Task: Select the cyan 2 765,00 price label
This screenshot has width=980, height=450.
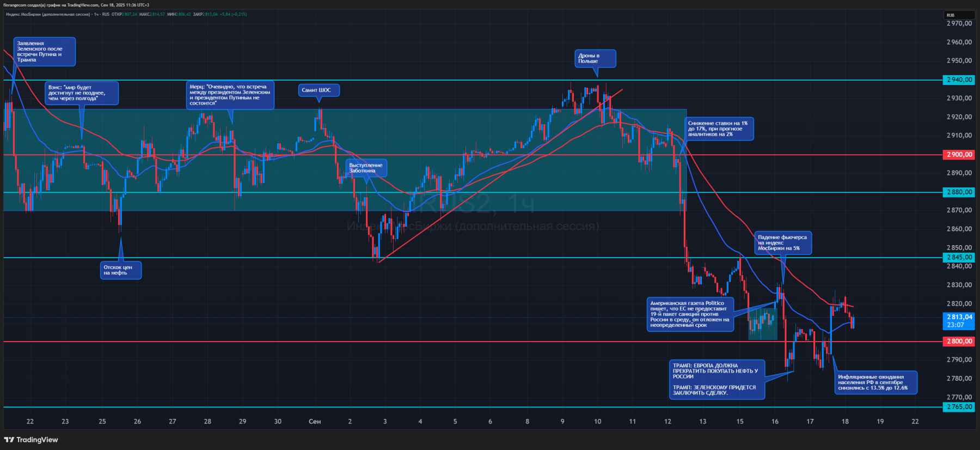Action: (x=959, y=407)
